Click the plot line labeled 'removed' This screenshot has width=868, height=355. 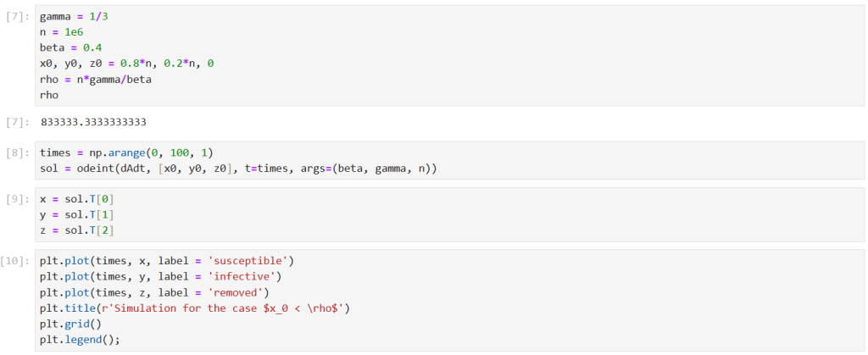pos(157,292)
